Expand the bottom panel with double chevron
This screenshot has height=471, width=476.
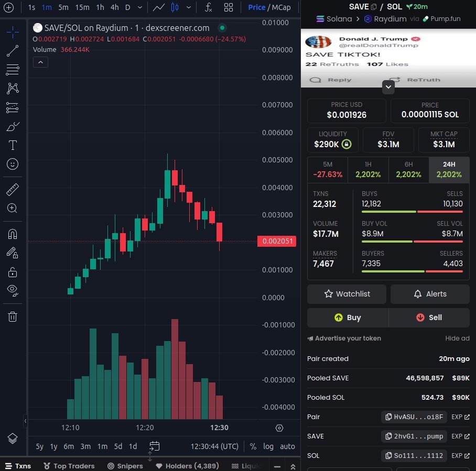click(x=293, y=466)
